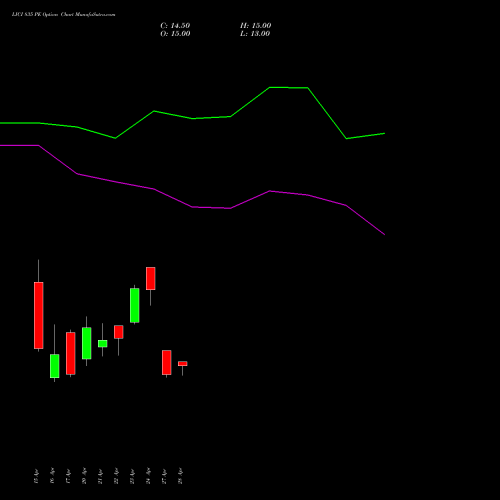Select the red candle for 17 Apr
This screenshot has width=500, height=500.
71,353
